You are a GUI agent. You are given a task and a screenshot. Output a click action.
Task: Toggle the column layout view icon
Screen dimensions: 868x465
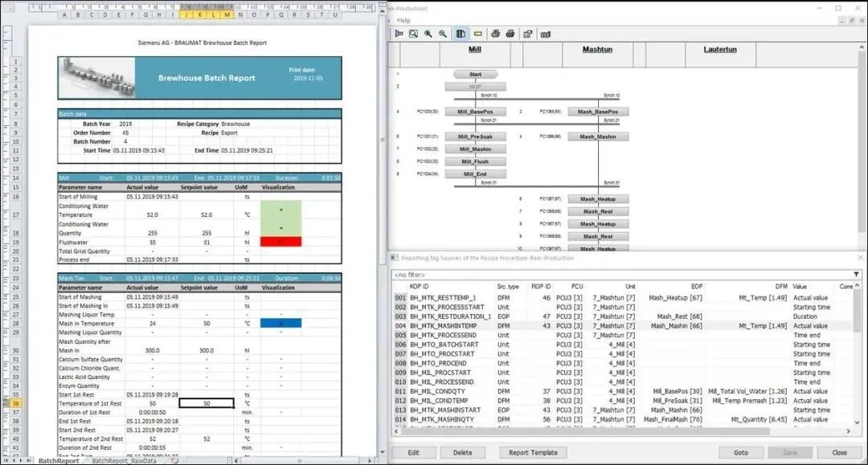pyautogui.click(x=461, y=34)
